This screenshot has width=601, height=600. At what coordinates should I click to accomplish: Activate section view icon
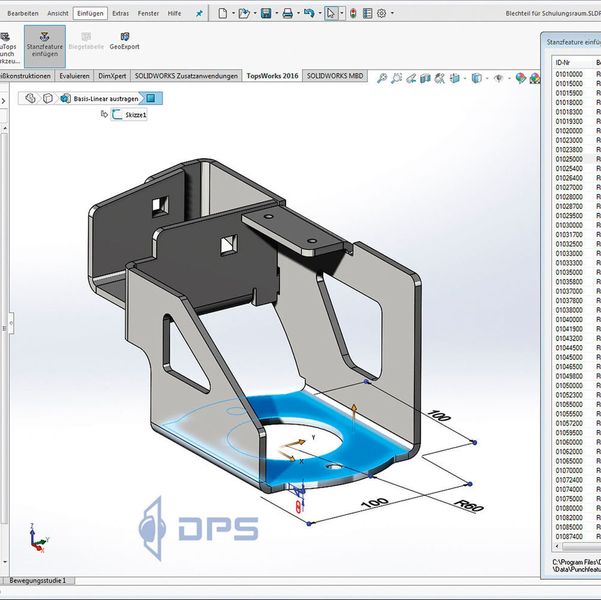[425, 78]
